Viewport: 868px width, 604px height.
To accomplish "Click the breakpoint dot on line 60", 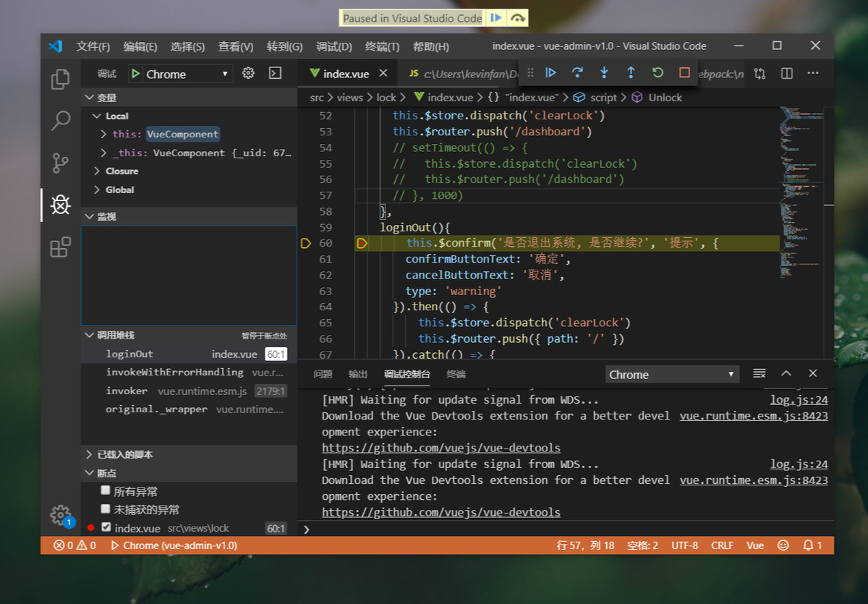I will pos(362,243).
